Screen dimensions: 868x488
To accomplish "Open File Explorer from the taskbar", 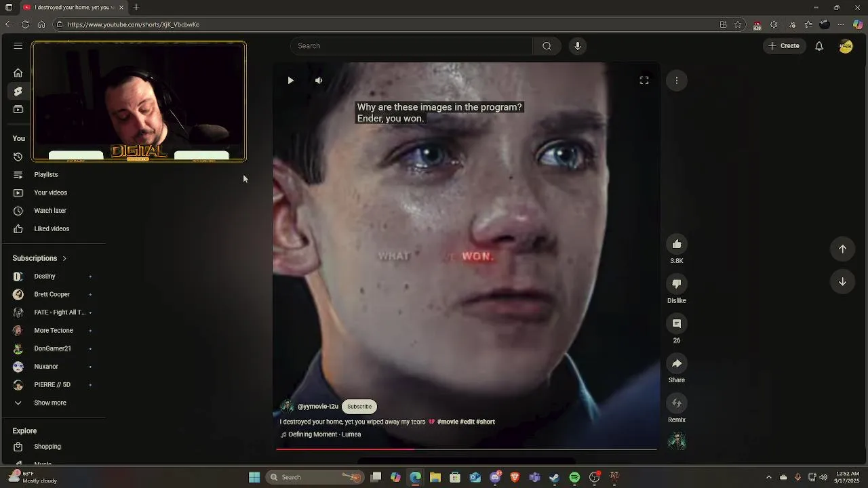I will point(435,477).
